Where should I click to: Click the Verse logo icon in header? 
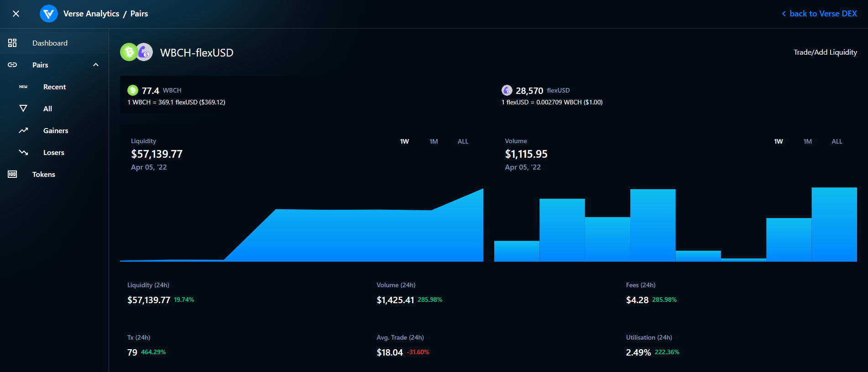pyautogui.click(x=49, y=14)
